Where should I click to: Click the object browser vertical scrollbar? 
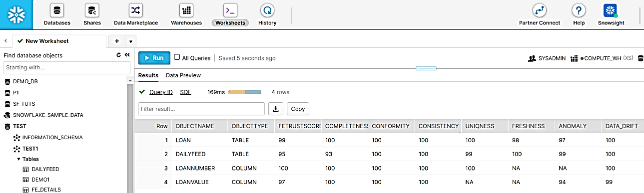click(130, 135)
